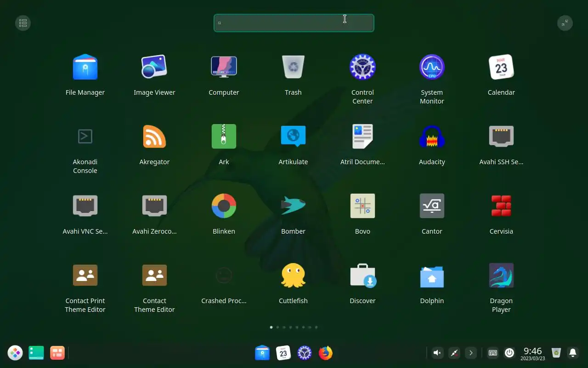The width and height of the screenshot is (588, 368).
Task: Launch Cuttlefish icon browser
Action: click(293, 276)
